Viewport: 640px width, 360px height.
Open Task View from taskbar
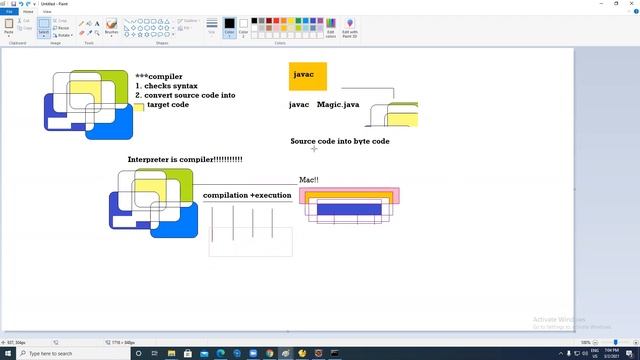click(155, 353)
